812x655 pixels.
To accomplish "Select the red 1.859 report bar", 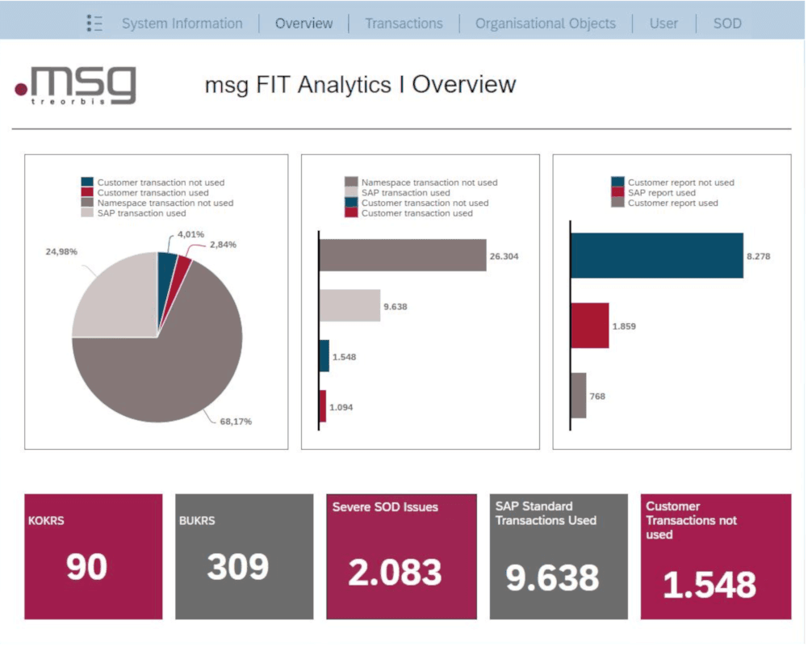I will coord(590,325).
